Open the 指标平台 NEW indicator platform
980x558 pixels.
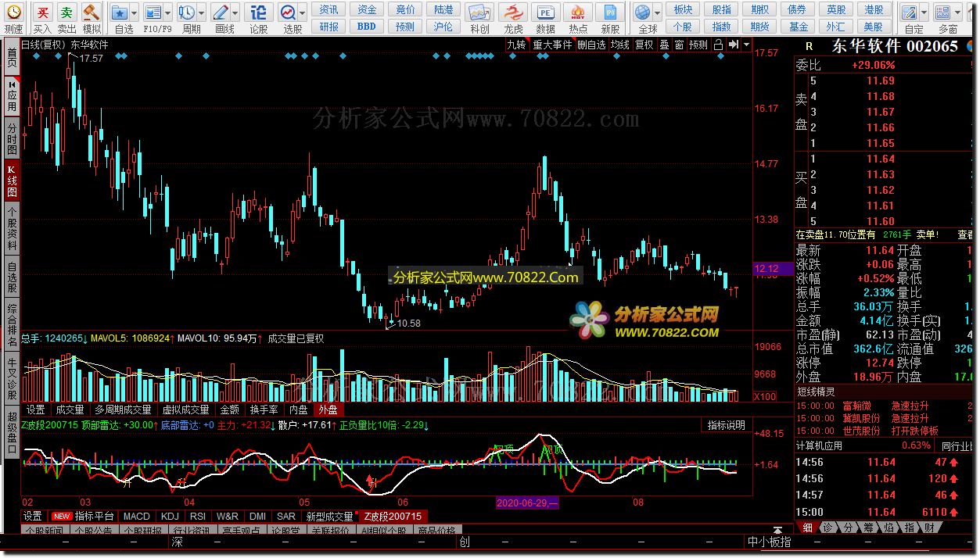point(82,517)
